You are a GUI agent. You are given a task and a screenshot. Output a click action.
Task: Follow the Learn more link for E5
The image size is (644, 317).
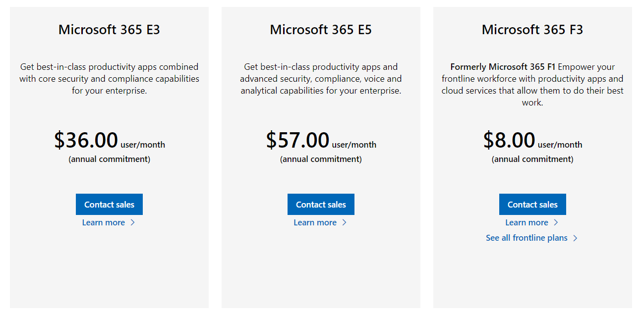[x=315, y=222]
